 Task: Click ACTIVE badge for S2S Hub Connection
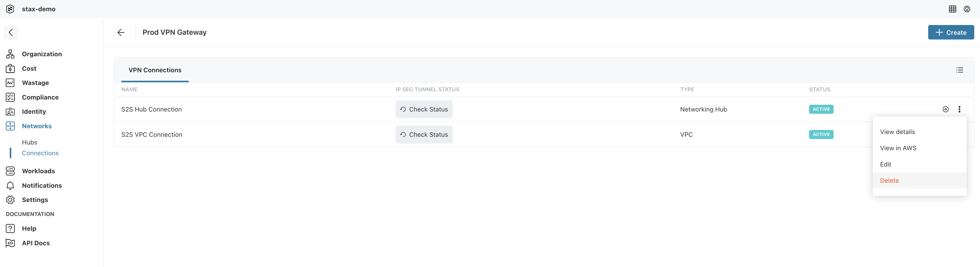point(821,109)
